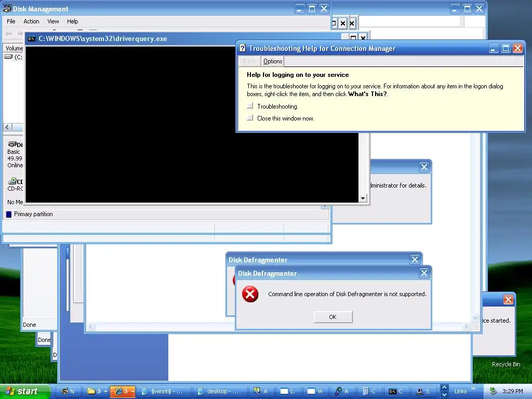532x399 pixels.
Task: Switch to the $winnt$ Notepad taskbar button
Action: 164,391
